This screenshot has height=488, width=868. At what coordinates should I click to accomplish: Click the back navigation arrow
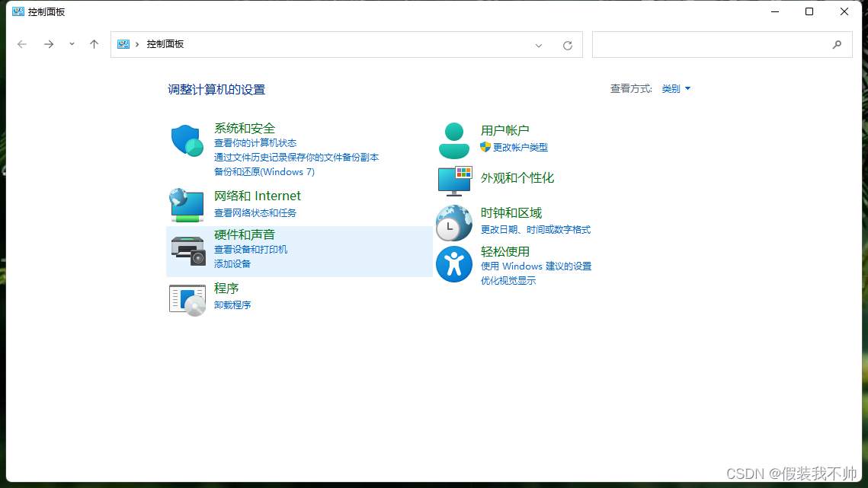[22, 44]
